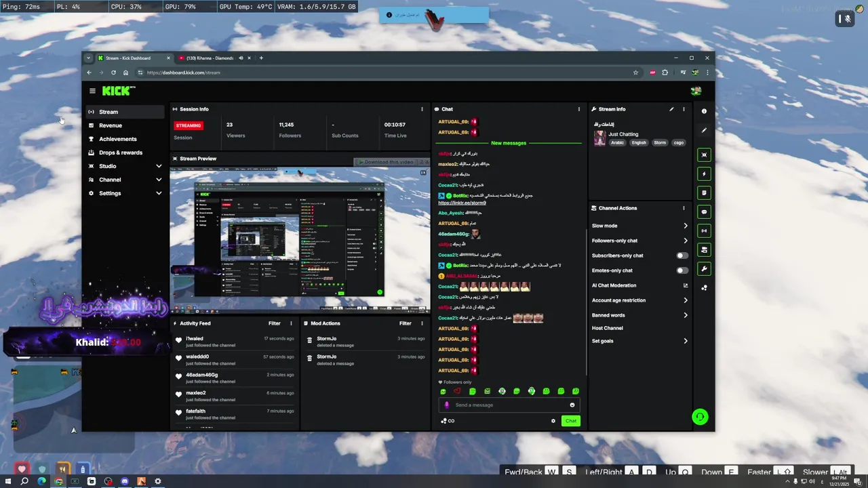Click the lightning bolt icon in right sidebar
This screenshot has width=868, height=488.
pos(704,174)
